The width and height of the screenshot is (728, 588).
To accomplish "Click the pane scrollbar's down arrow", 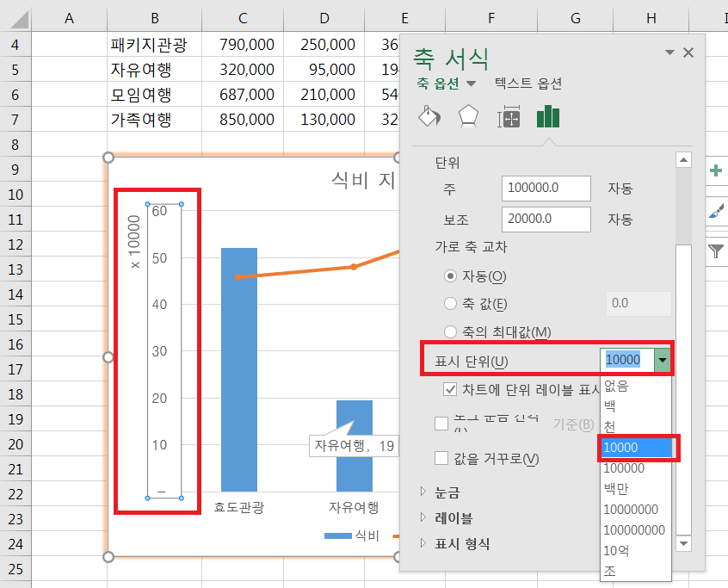I will pos(684,543).
